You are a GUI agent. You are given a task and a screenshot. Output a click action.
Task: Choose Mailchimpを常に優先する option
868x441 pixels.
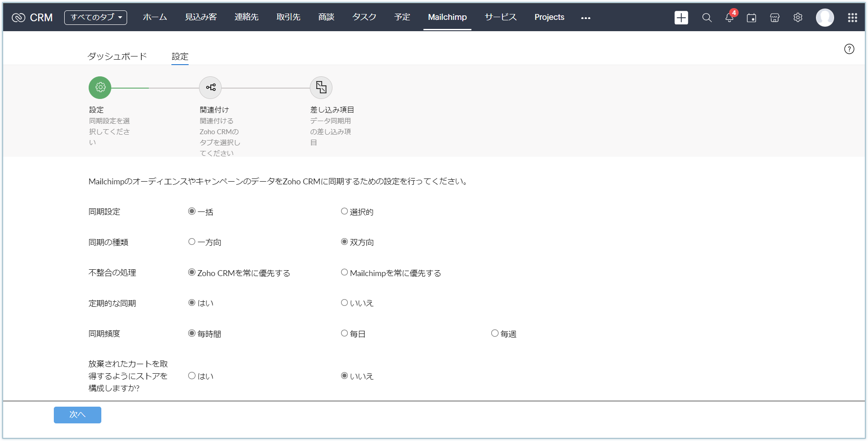(x=344, y=272)
